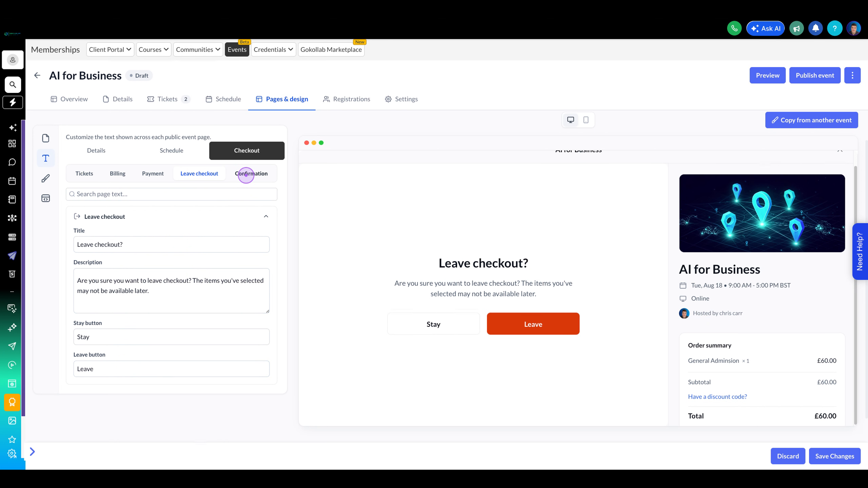Select the paintbrush design icon
The image size is (868, 488).
coord(45,178)
